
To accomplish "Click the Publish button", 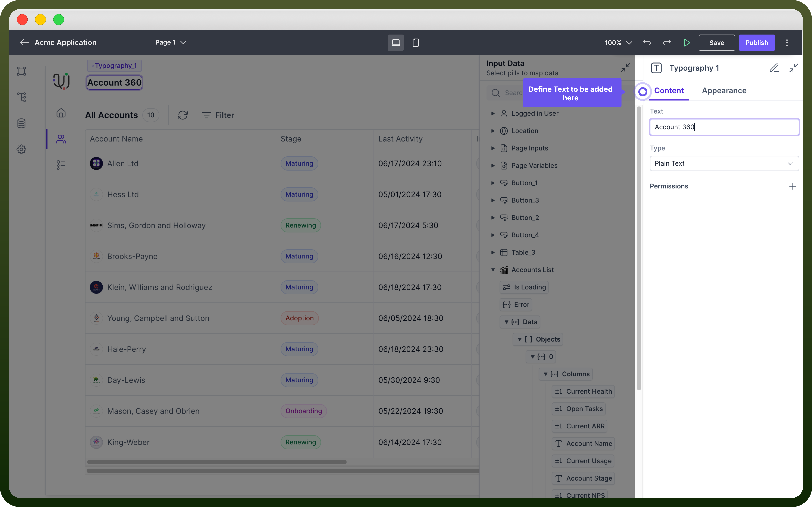I will click(x=757, y=43).
